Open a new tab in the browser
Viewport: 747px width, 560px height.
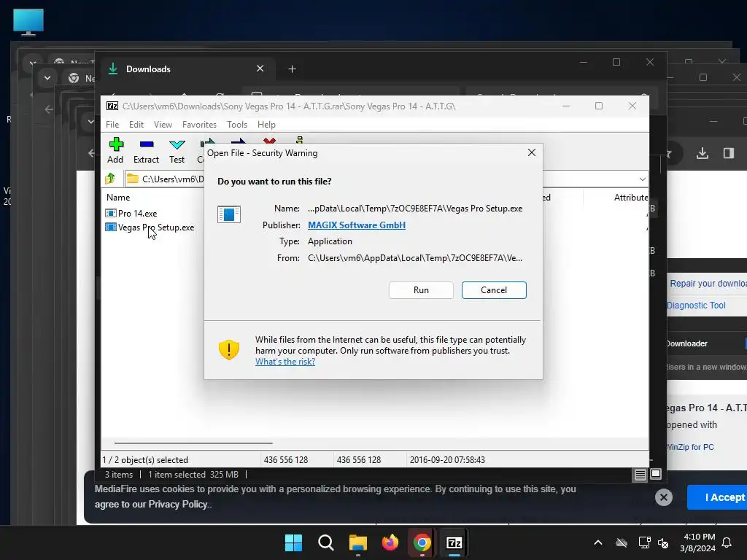pos(292,69)
